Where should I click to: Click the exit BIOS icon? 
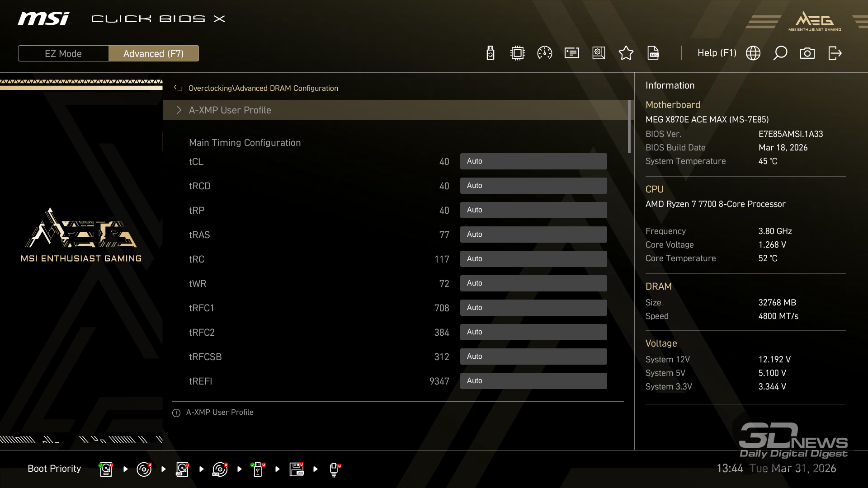(x=835, y=53)
